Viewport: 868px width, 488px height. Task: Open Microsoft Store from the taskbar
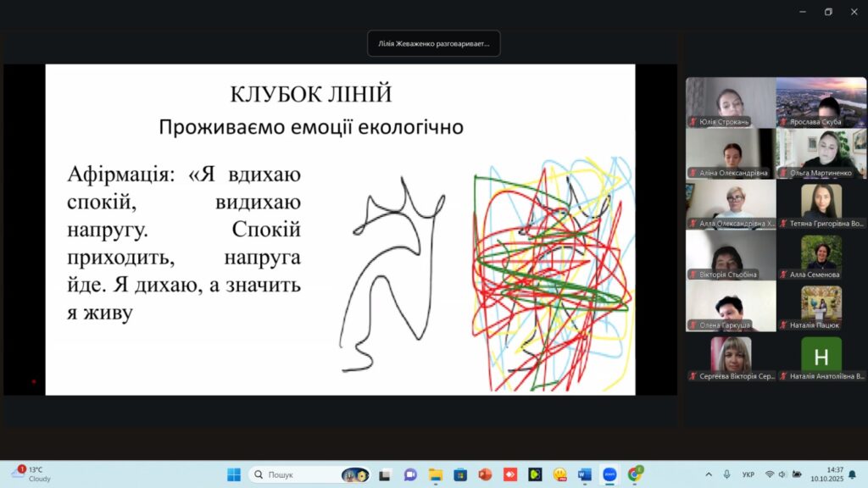click(x=460, y=474)
